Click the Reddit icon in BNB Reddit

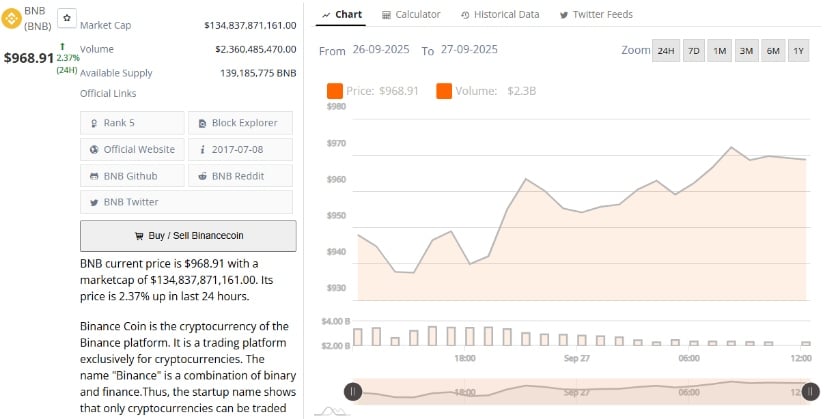(x=202, y=176)
